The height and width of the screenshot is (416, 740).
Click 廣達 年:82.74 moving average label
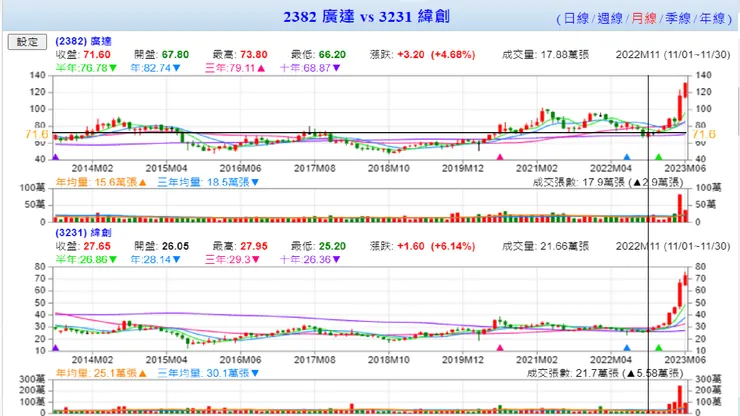155,68
